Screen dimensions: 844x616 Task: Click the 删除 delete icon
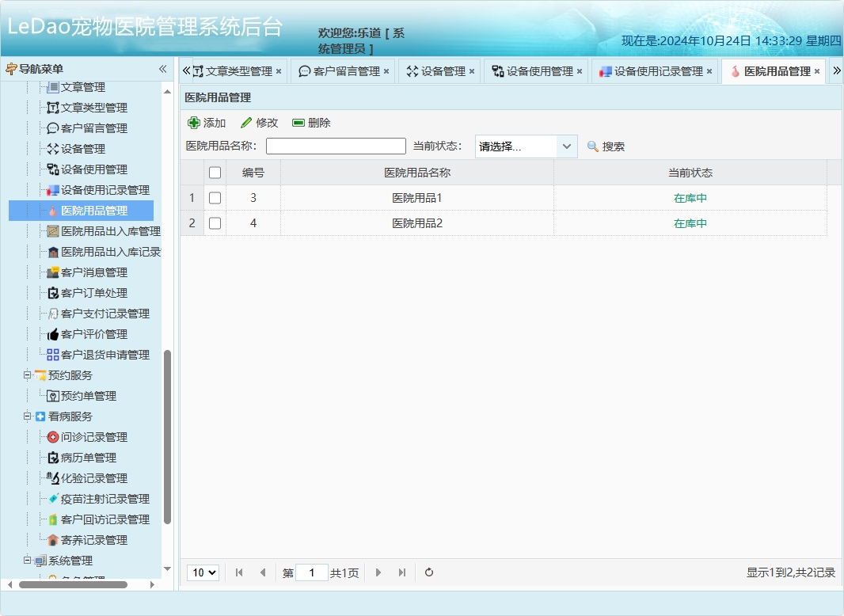pyautogui.click(x=298, y=123)
